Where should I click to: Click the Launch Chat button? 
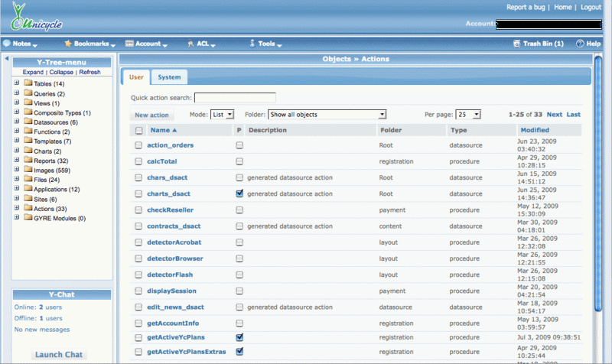60,355
